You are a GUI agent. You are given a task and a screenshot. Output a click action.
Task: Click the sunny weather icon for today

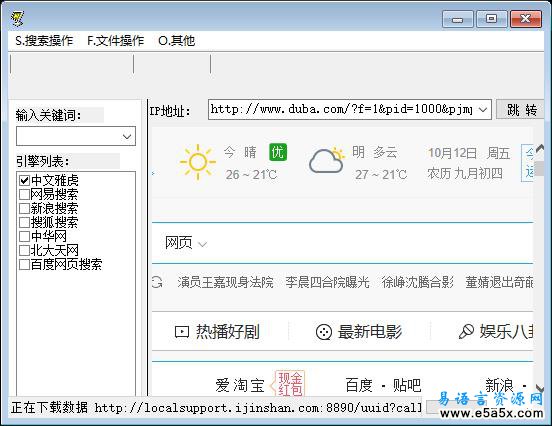pyautogui.click(x=197, y=162)
